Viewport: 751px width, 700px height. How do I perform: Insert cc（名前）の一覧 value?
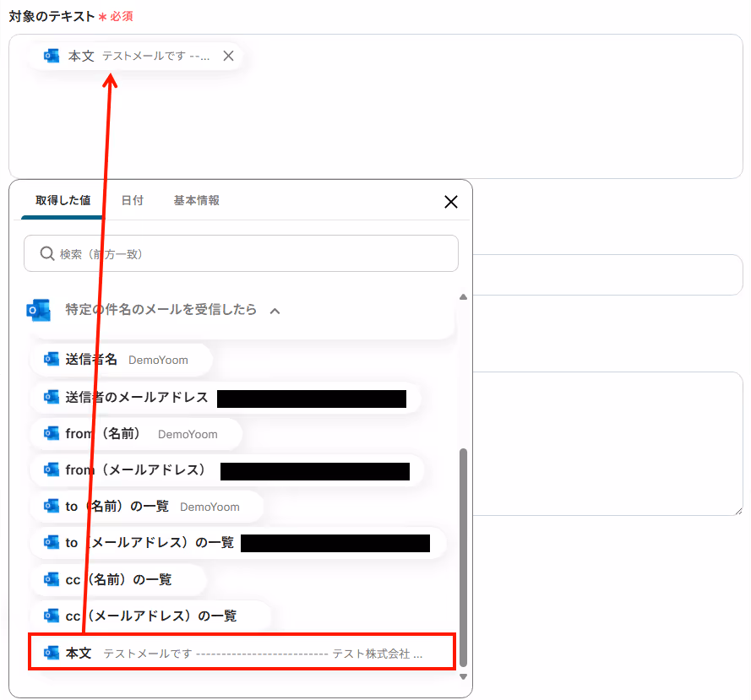[118, 579]
